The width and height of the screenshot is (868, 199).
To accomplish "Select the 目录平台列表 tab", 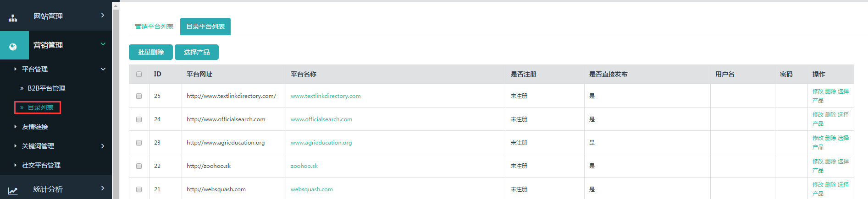I will 205,27.
